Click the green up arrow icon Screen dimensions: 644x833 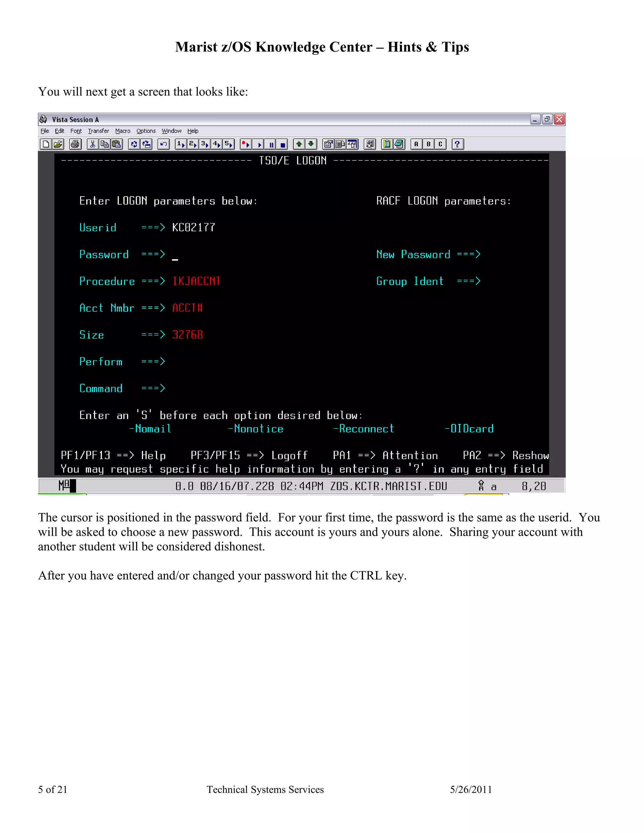(299, 144)
